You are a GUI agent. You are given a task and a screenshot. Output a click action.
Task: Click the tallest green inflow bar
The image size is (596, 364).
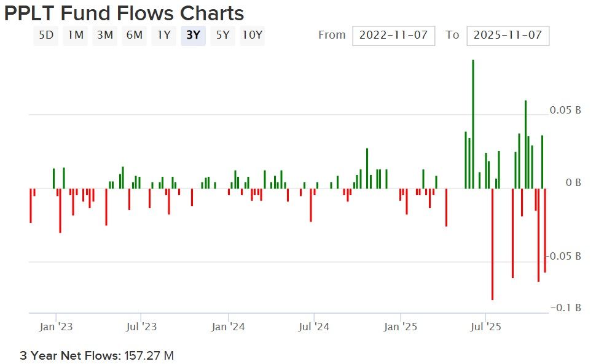[472, 123]
